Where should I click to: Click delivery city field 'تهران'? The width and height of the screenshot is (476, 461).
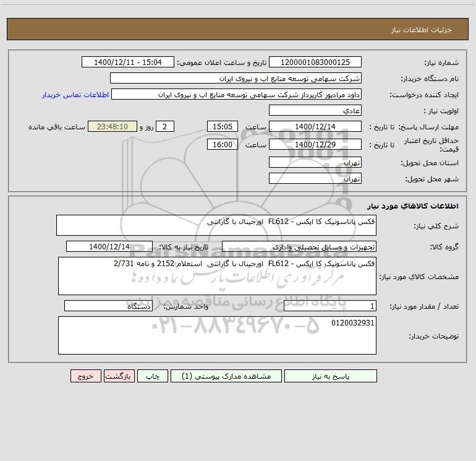[x=315, y=178]
